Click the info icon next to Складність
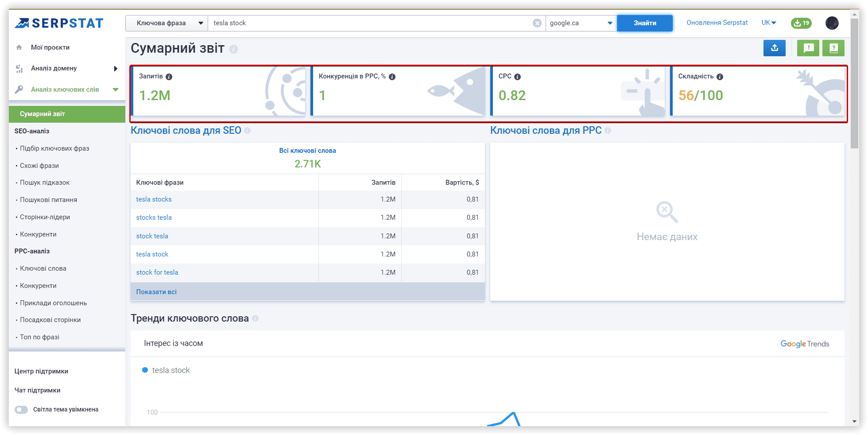868x435 pixels. pos(720,77)
